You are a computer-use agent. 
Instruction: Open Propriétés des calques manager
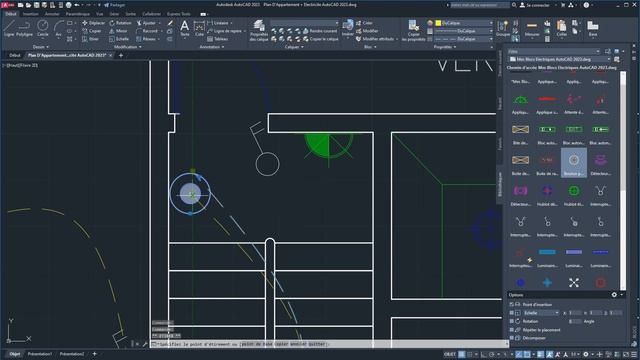pos(259,31)
